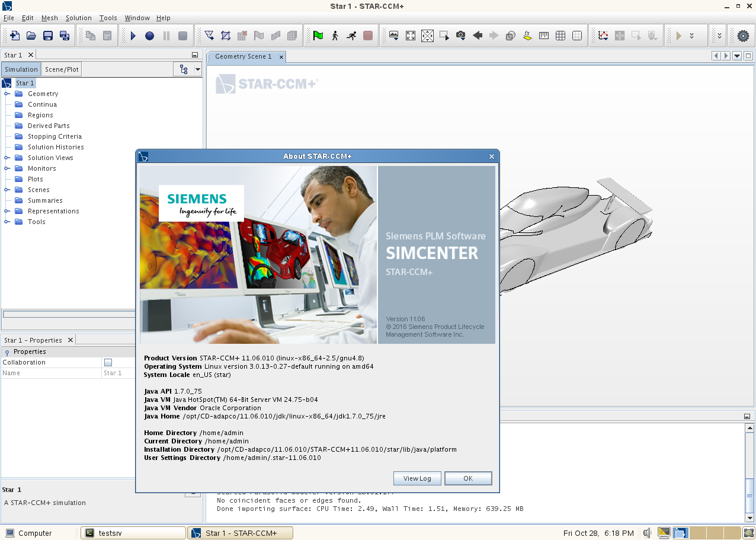Save the simulation with the floppy disk icon
This screenshot has height=540, width=756.
[x=48, y=36]
